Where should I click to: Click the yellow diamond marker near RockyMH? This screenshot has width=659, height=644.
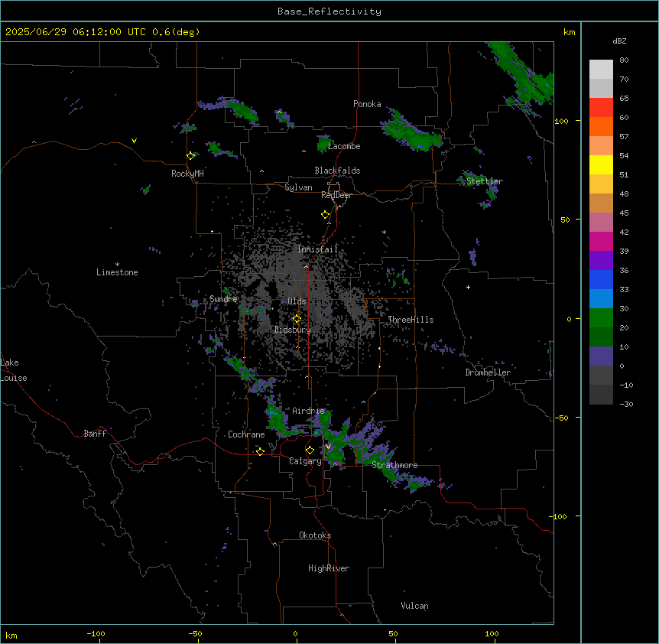190,155
